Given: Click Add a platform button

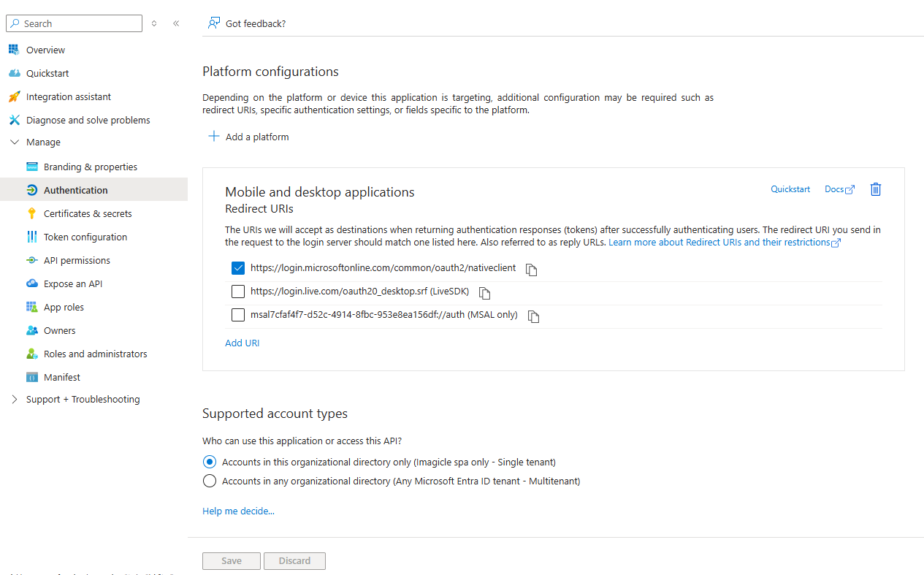Looking at the screenshot, I should click(249, 137).
